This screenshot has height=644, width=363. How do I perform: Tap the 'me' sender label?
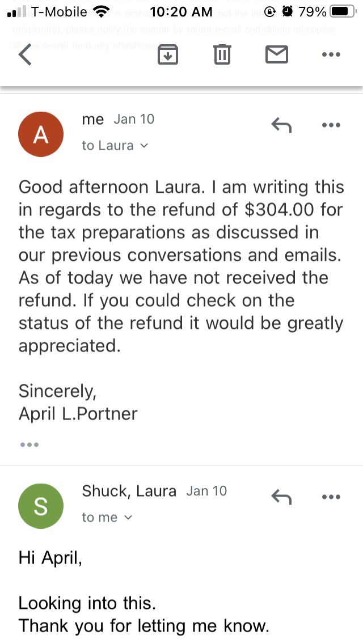click(x=92, y=119)
